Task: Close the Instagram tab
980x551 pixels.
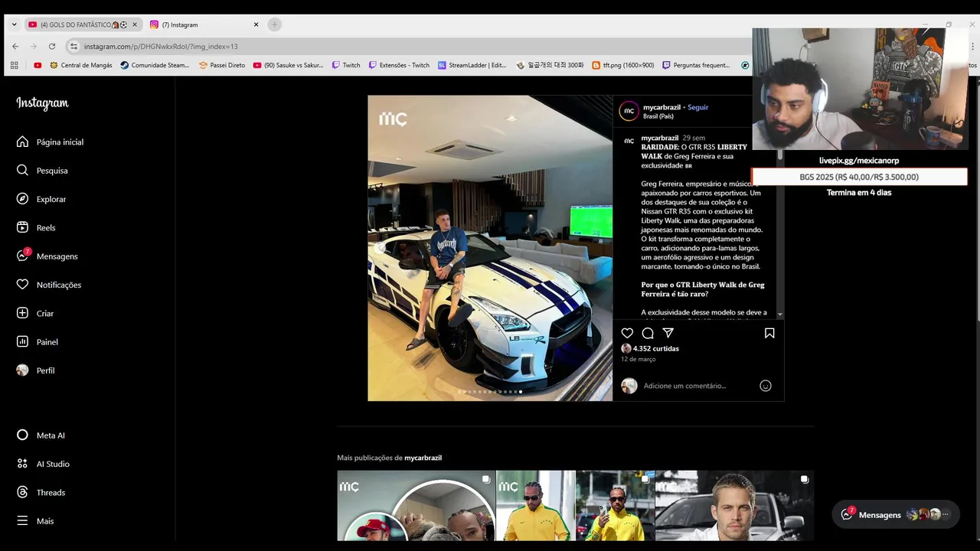Action: pyautogui.click(x=256, y=24)
